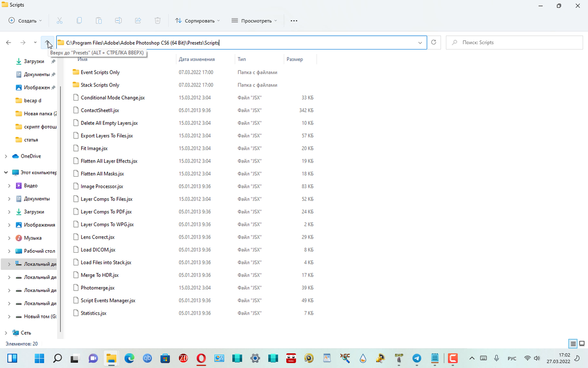Click the navigation pane scrollbar
Screen dimensions: 588x368
tap(60, 210)
